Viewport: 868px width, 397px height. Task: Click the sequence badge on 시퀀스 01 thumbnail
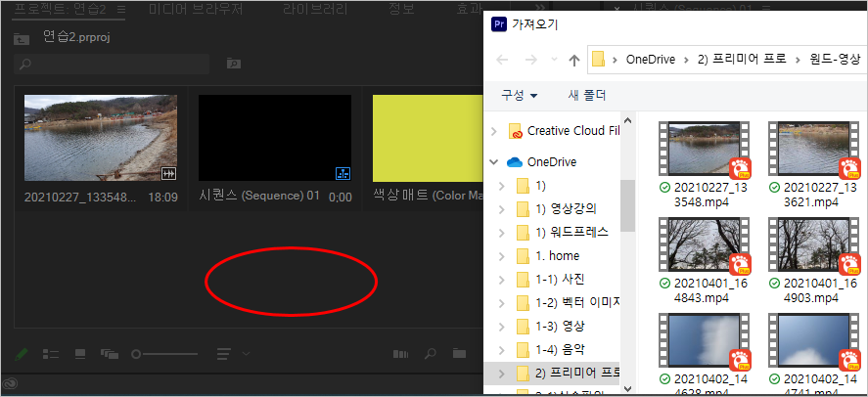click(x=343, y=173)
